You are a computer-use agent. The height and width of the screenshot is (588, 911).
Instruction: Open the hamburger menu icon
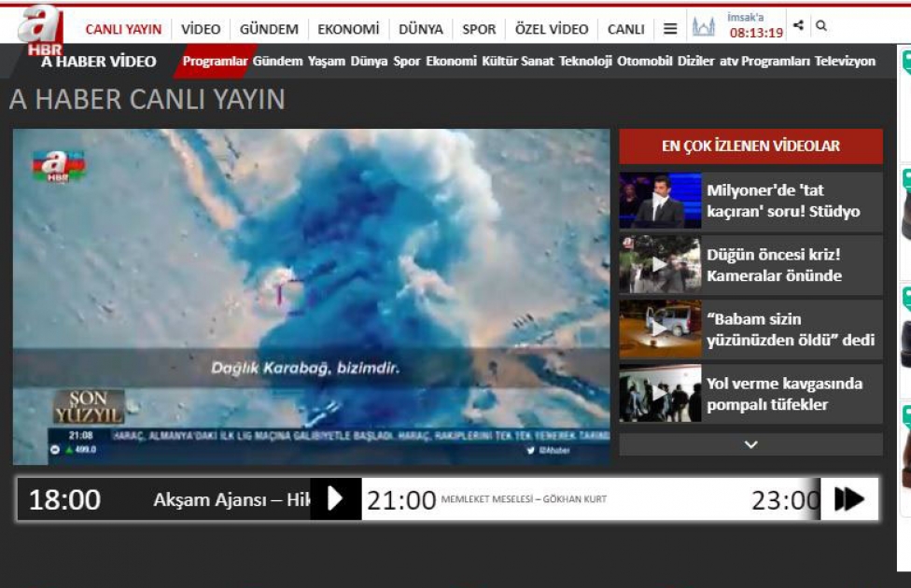[x=670, y=29]
